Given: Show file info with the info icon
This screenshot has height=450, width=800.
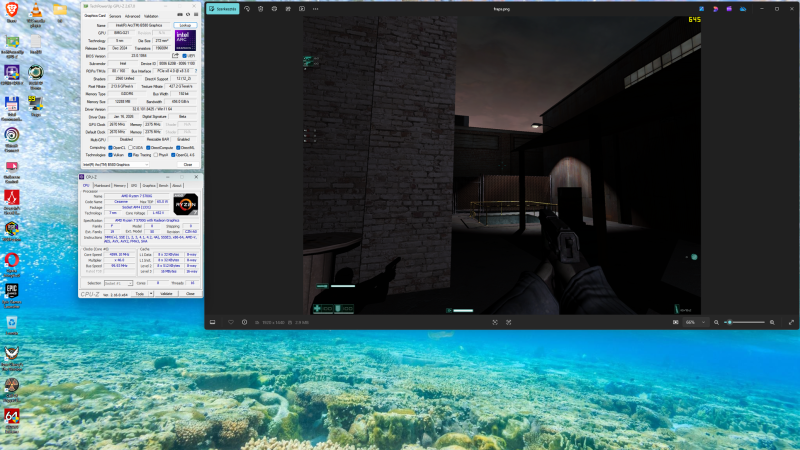Looking at the screenshot, I should click(x=244, y=322).
